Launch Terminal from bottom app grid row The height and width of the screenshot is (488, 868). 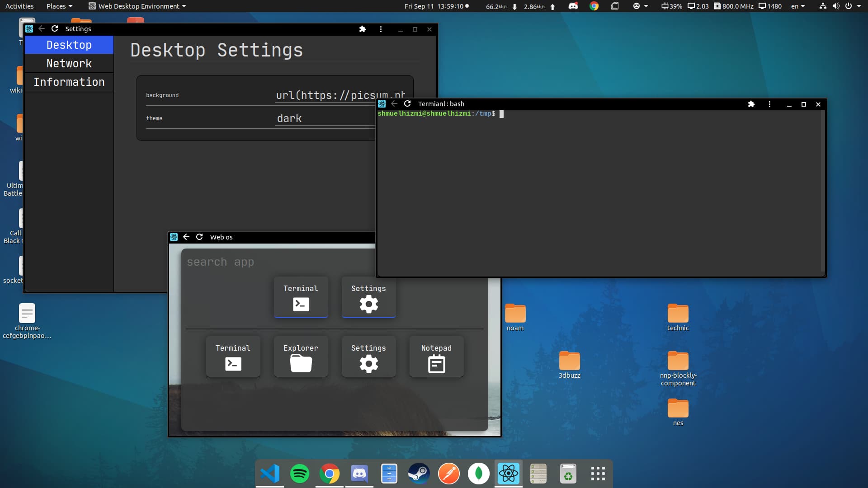[233, 357]
